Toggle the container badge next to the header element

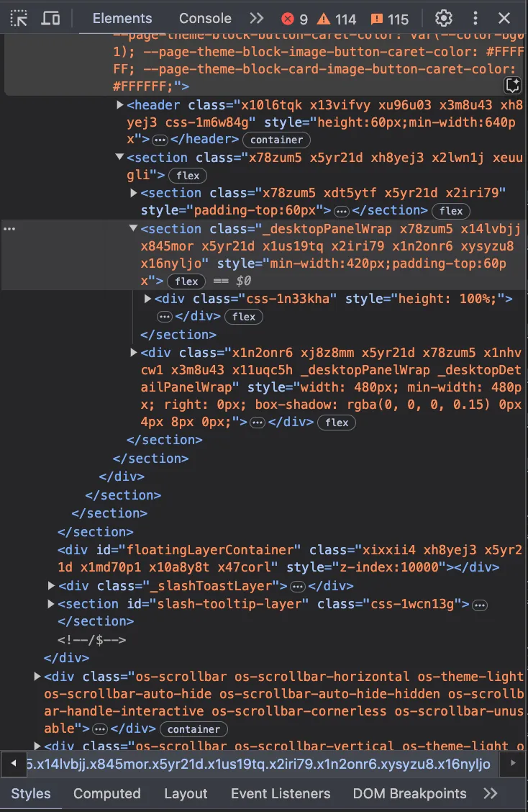click(x=276, y=140)
